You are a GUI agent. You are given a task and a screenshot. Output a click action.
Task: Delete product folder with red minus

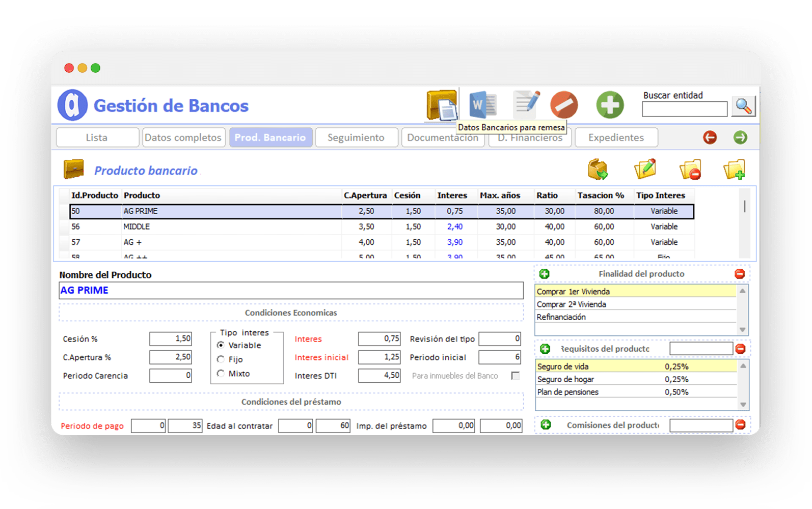tap(690, 169)
